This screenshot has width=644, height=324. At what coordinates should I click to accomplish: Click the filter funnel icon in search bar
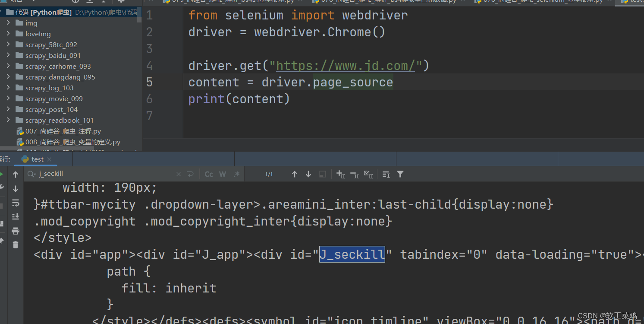(400, 174)
